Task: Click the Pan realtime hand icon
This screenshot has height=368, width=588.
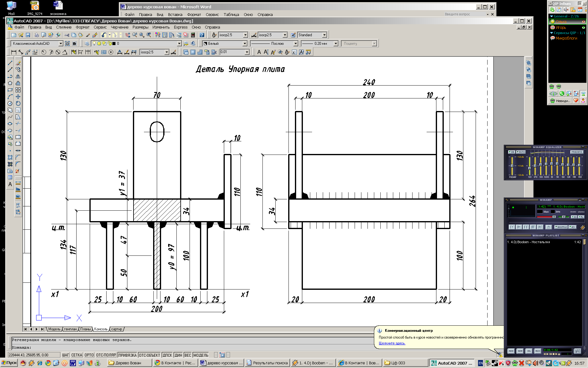Action: pos(128,35)
